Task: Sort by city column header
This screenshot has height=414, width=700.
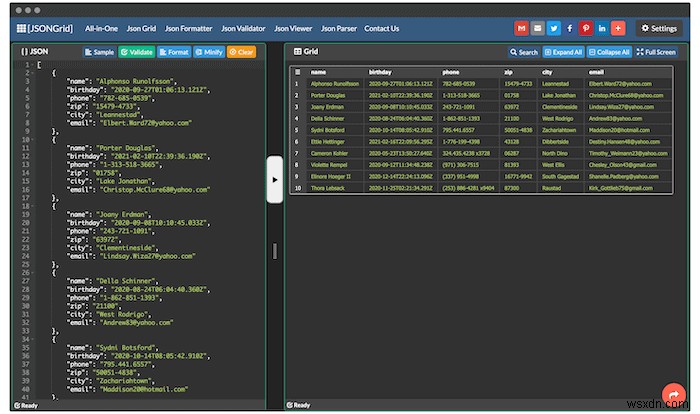Action: (x=547, y=72)
